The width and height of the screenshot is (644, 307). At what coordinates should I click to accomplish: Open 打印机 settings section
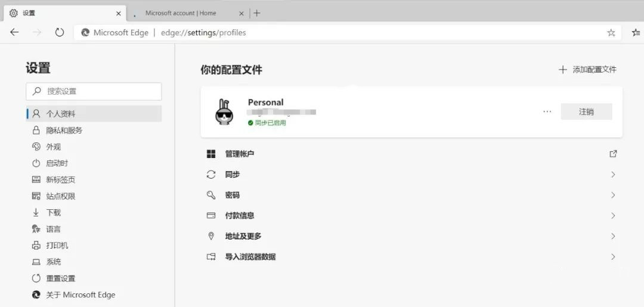click(94, 246)
